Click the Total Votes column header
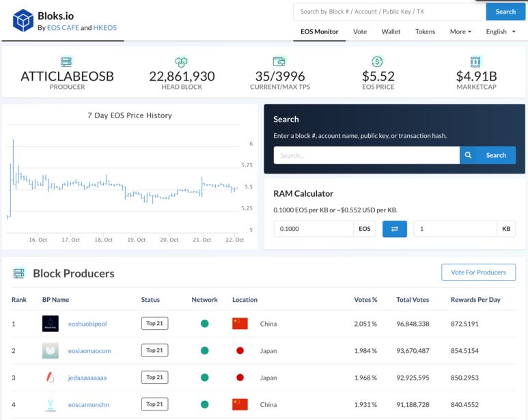 click(x=413, y=300)
